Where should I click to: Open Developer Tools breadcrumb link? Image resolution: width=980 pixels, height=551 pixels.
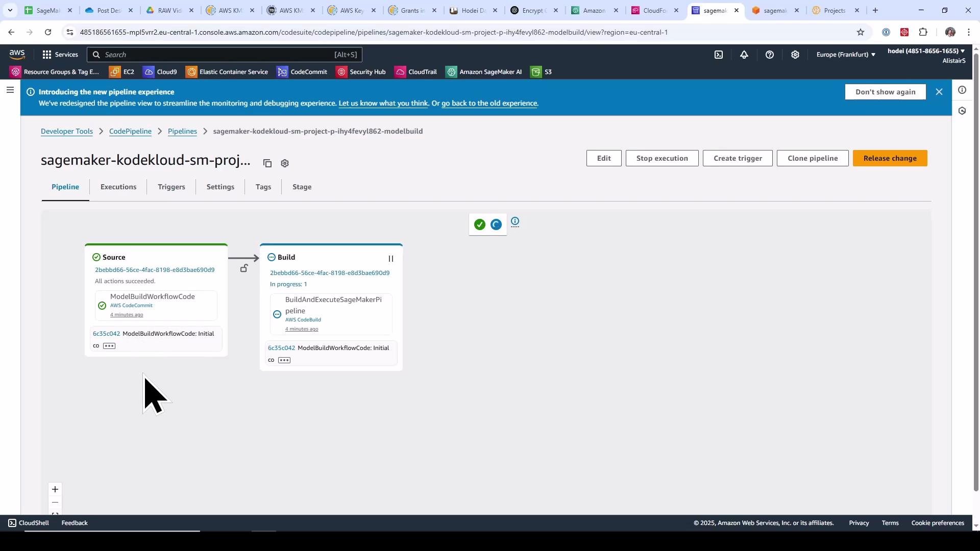point(67,131)
